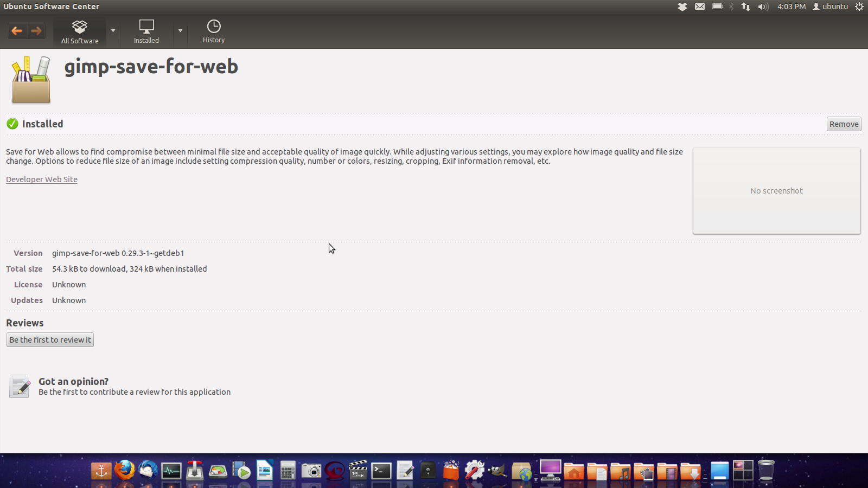
Task: Open the red swirl application dock icon
Action: [x=335, y=471]
